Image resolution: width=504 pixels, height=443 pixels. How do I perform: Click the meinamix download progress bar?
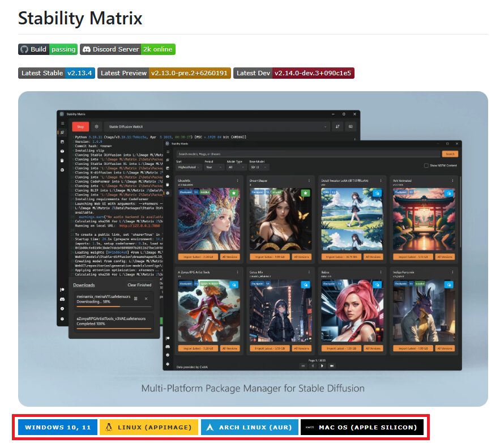coord(114,306)
